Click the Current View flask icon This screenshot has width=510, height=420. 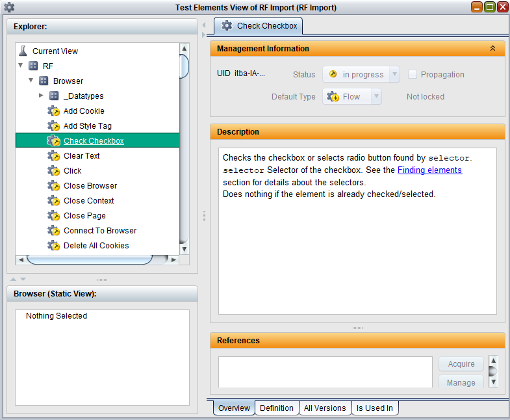point(23,51)
